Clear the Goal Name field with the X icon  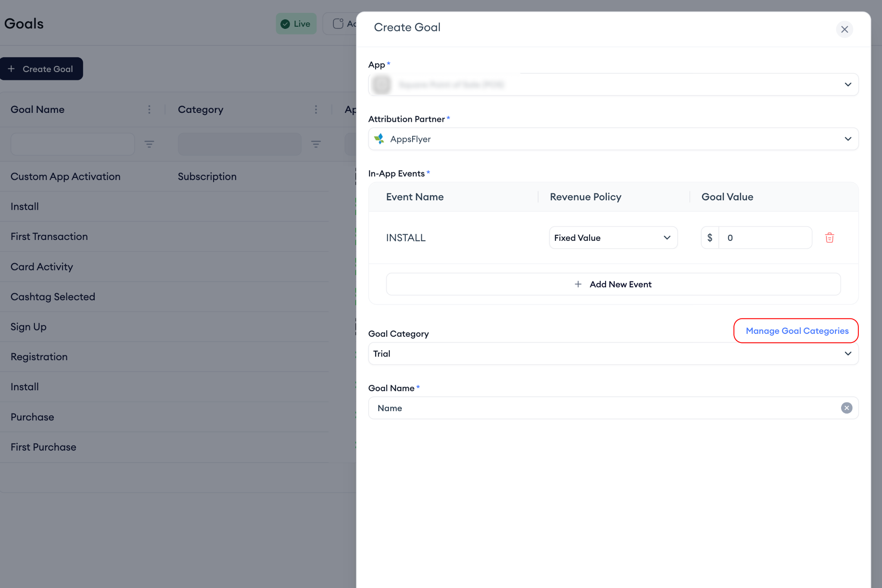click(846, 408)
